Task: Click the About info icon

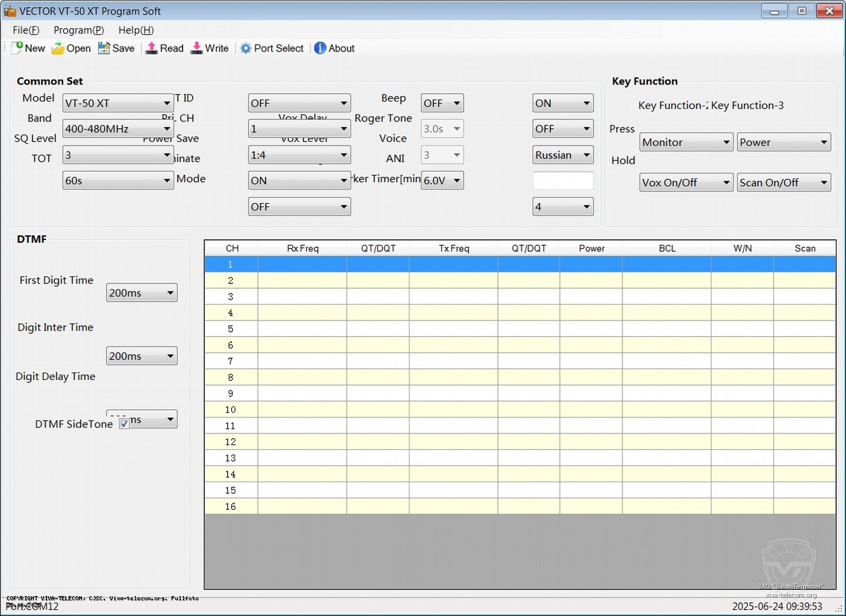Action: point(320,48)
